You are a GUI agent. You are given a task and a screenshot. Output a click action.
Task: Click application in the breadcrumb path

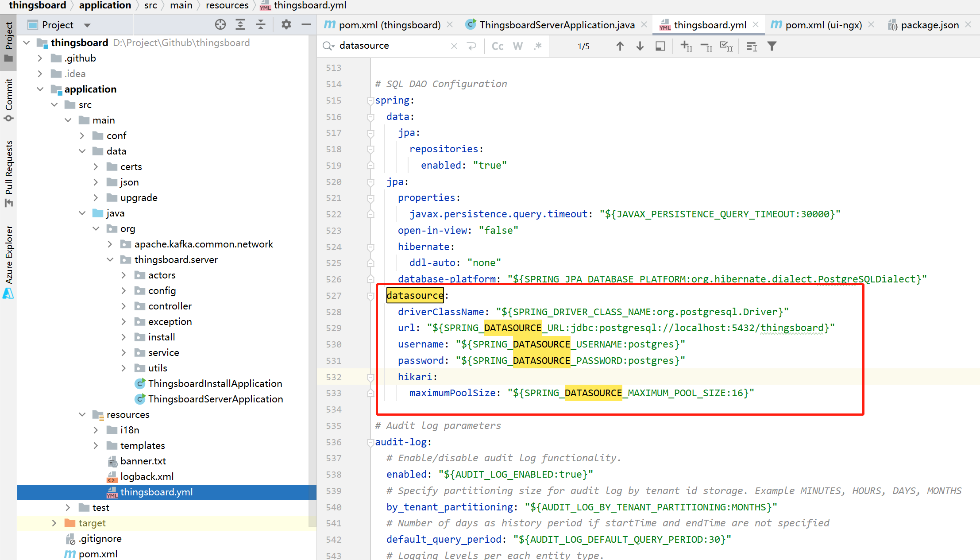pos(105,5)
